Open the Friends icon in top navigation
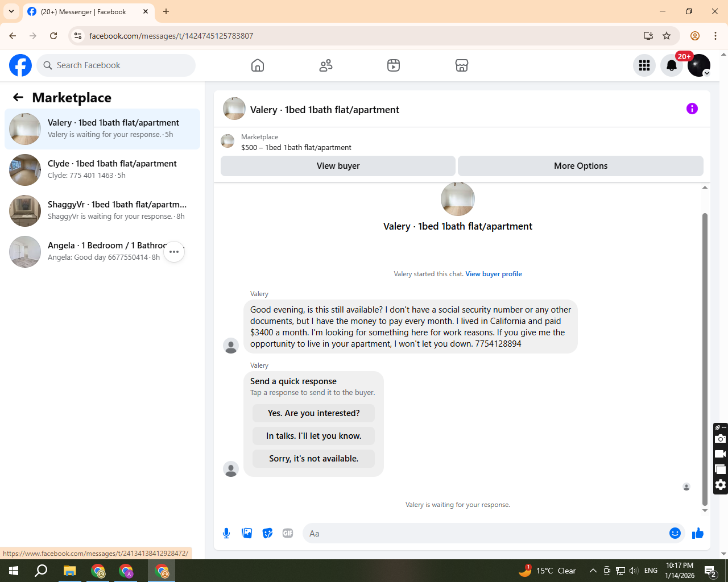Image resolution: width=728 pixels, height=582 pixels. (x=326, y=65)
